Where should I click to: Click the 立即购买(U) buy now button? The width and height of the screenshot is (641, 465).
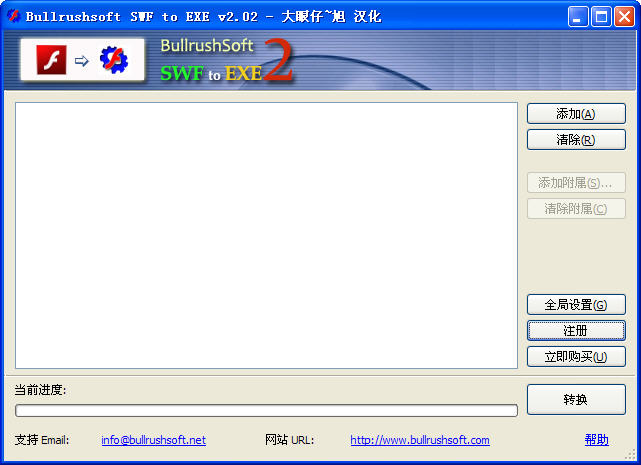point(576,357)
